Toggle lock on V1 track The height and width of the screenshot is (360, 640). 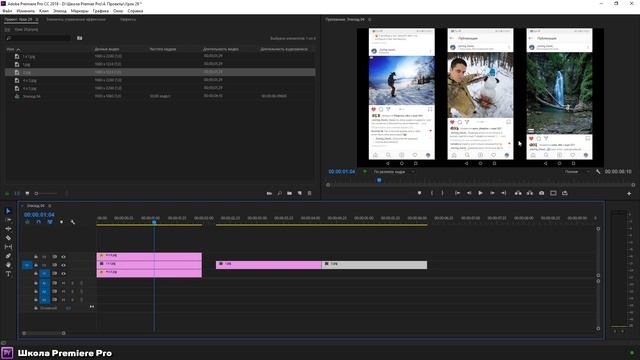click(x=36, y=273)
